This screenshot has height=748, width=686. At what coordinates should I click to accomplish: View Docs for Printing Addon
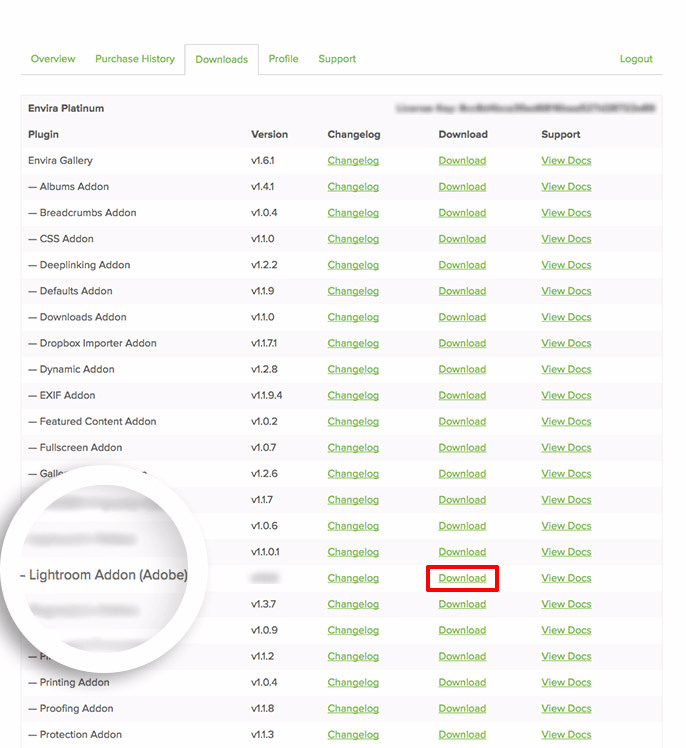click(x=566, y=683)
